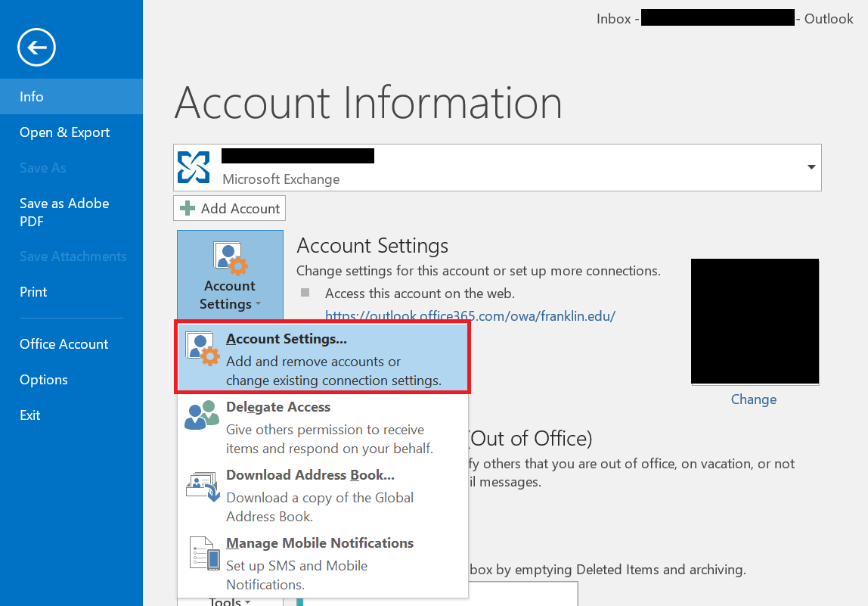Image resolution: width=868 pixels, height=606 pixels.
Task: Click the Microsoft Exchange account label
Action: (x=281, y=179)
